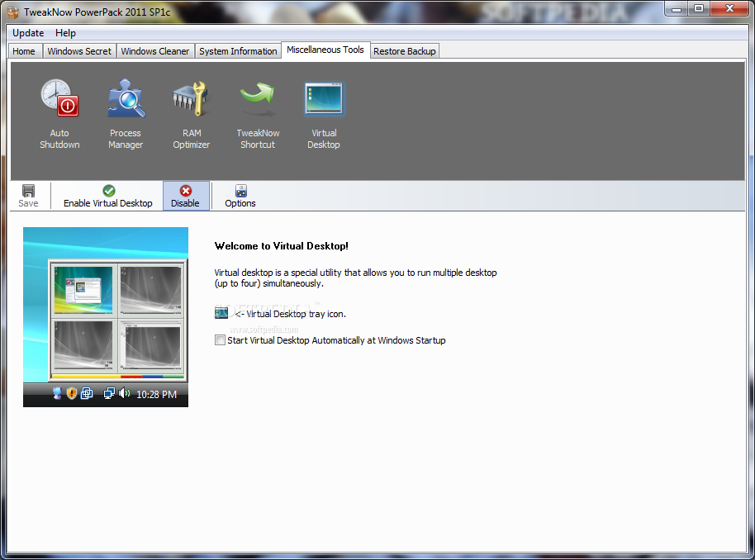Screen dimensions: 755x560
Task: Switch to the Windows Secret tab
Action: coord(79,51)
